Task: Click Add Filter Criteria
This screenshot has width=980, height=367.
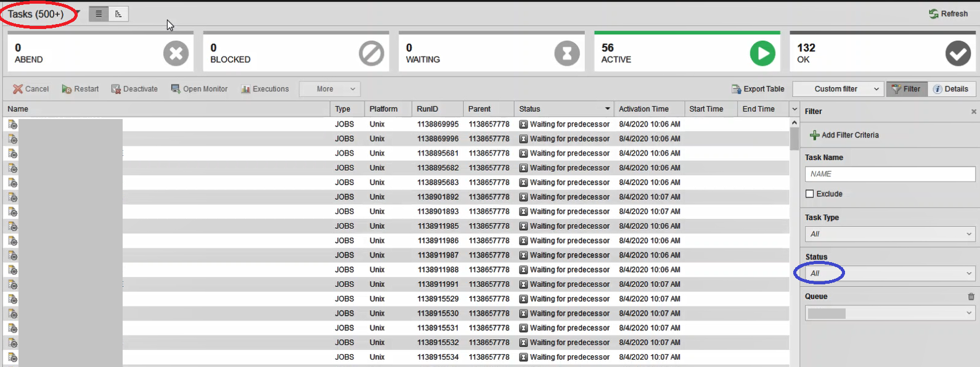Action: 844,135
